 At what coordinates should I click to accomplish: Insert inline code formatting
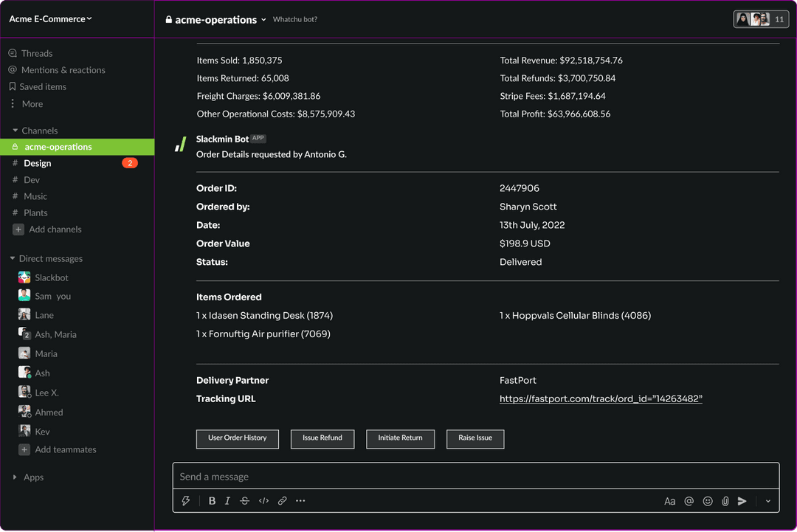(x=263, y=501)
